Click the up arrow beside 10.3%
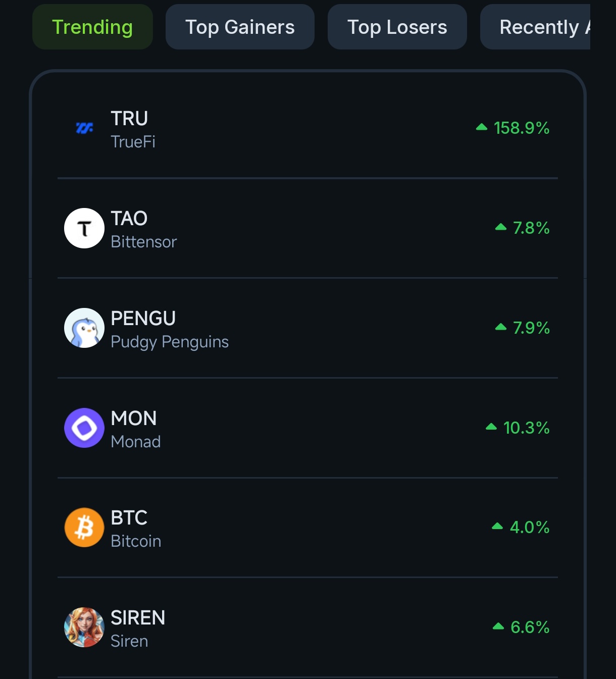This screenshot has width=616, height=679. pyautogui.click(x=491, y=427)
